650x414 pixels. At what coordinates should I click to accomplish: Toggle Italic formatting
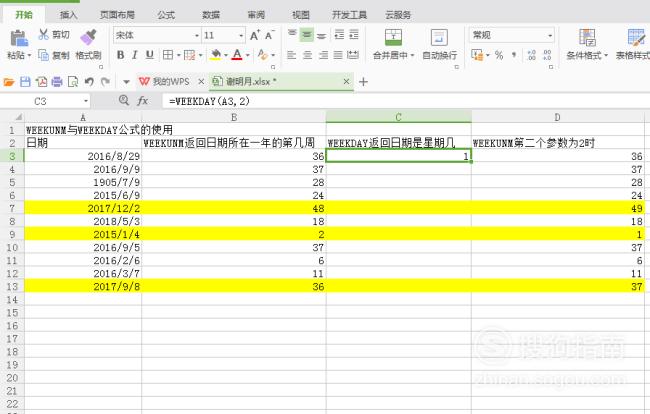click(135, 55)
